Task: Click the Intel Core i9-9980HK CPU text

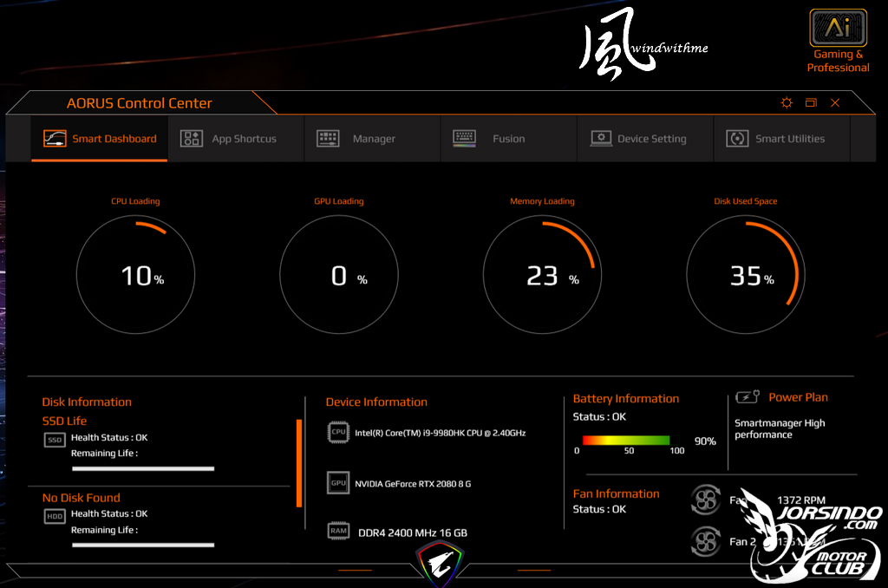Action: (x=440, y=433)
